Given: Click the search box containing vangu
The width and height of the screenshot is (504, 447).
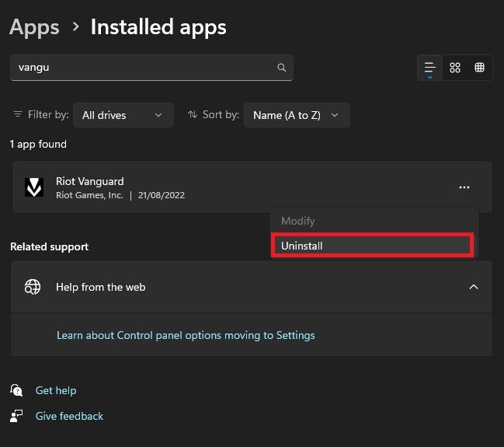Looking at the screenshot, I should (x=151, y=68).
